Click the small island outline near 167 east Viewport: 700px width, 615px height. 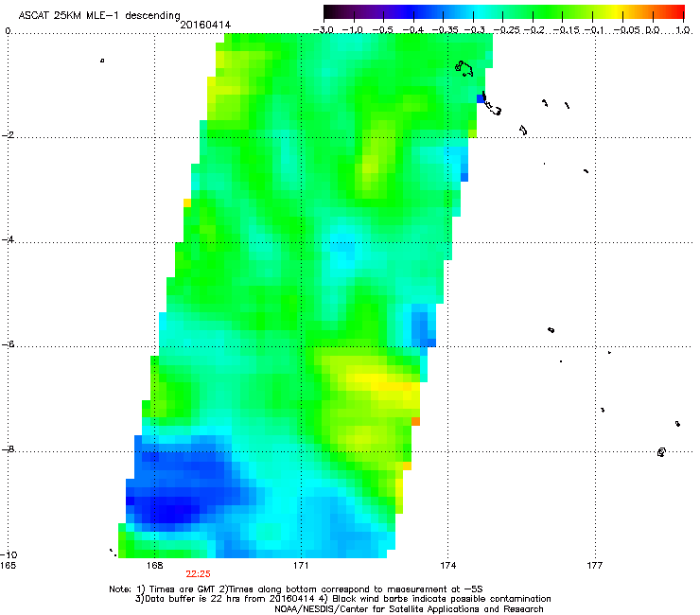click(102, 61)
